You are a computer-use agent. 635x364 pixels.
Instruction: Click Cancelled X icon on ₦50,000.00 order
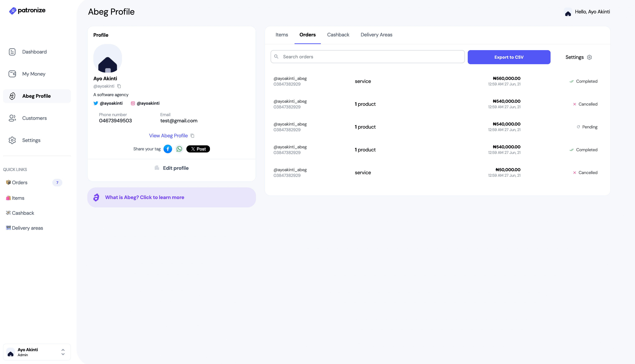pos(574,173)
